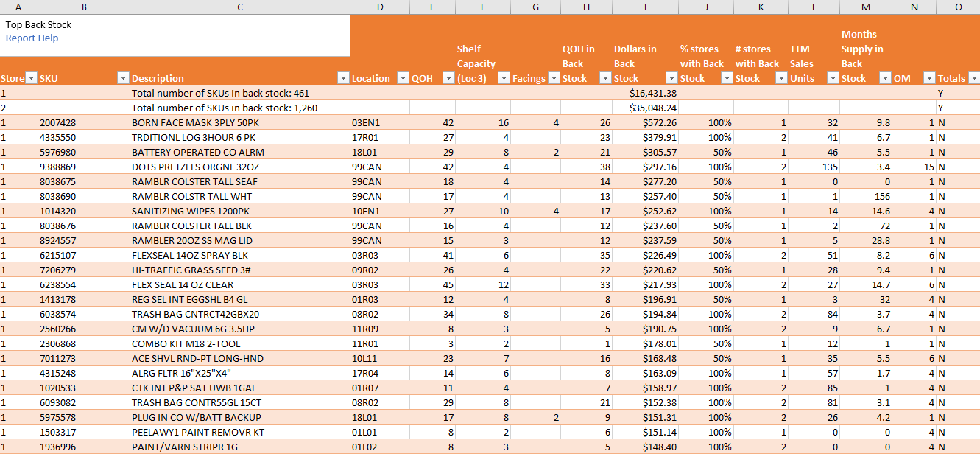Select SKU cell 8038676

click(84, 226)
